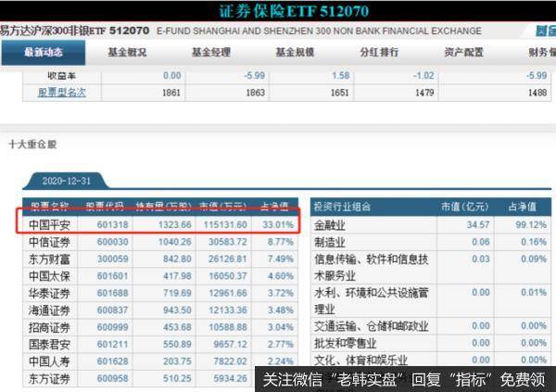
Task: Click the 33.01% net value cell
Action: coord(278,224)
